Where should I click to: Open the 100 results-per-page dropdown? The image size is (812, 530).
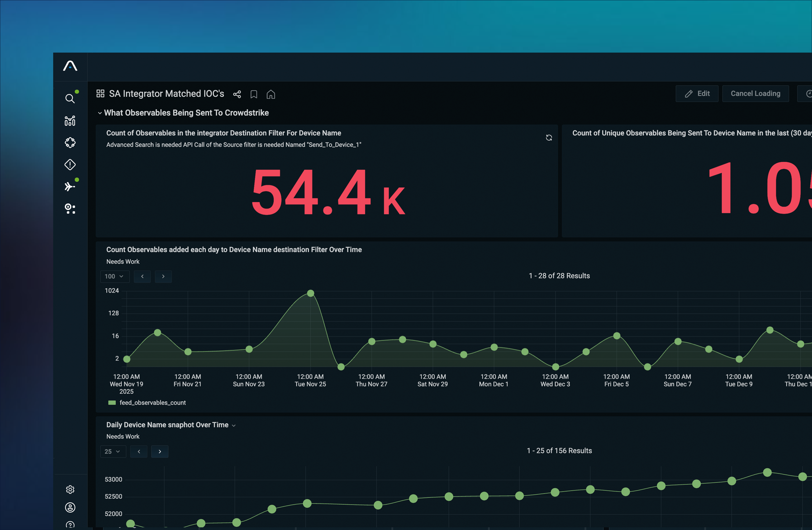(x=115, y=277)
